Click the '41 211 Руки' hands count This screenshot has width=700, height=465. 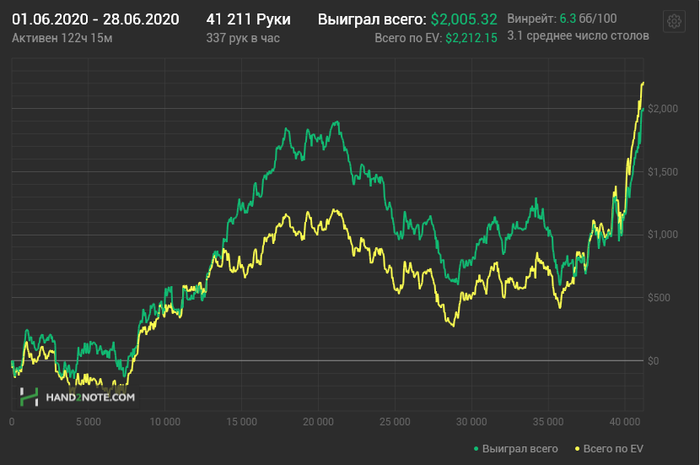point(248,19)
